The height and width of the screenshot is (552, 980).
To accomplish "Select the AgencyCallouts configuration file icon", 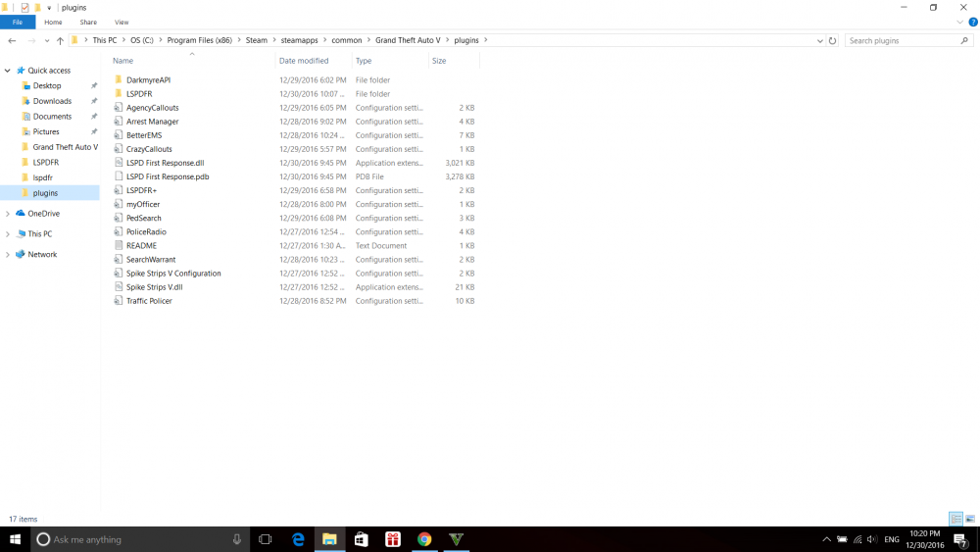I will (119, 108).
